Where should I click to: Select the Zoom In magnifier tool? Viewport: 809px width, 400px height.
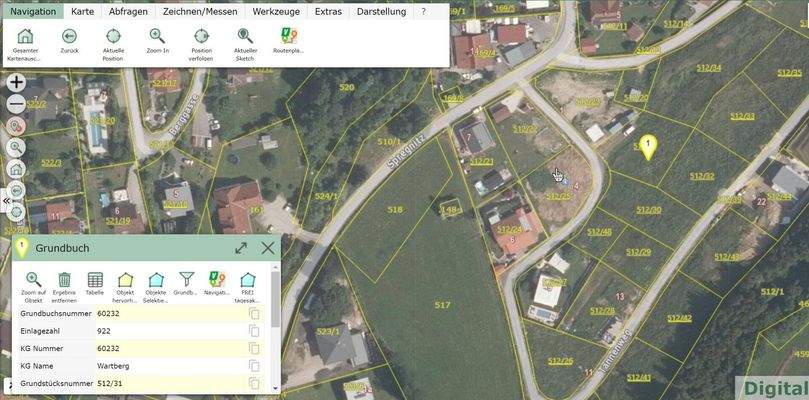[157, 37]
